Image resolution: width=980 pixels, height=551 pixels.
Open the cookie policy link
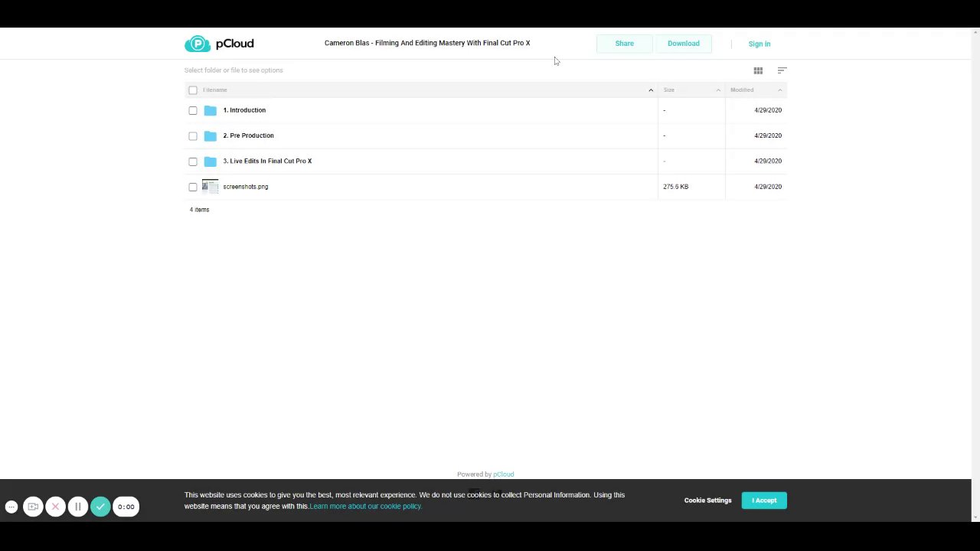[x=366, y=506]
